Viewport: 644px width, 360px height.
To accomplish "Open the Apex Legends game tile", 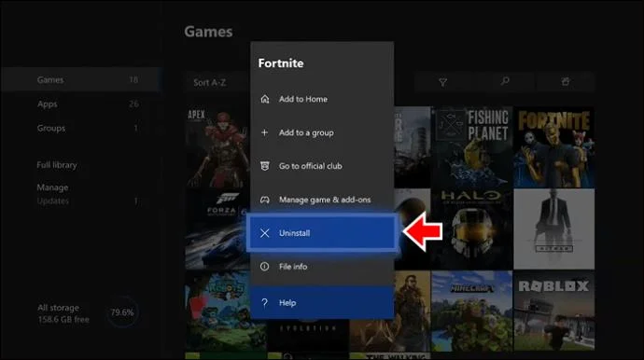I will coord(217,147).
